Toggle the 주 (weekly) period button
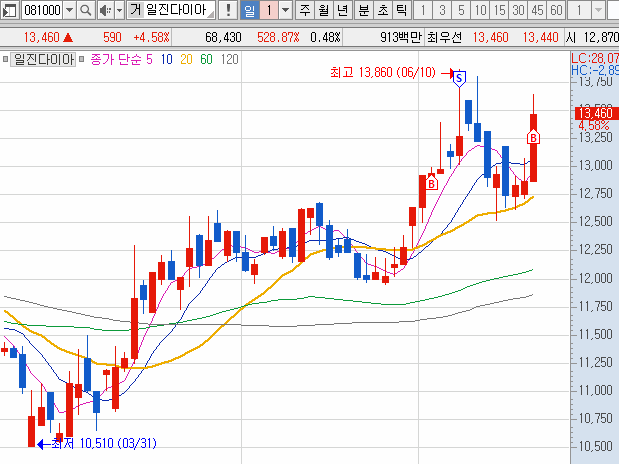 pyautogui.click(x=305, y=11)
